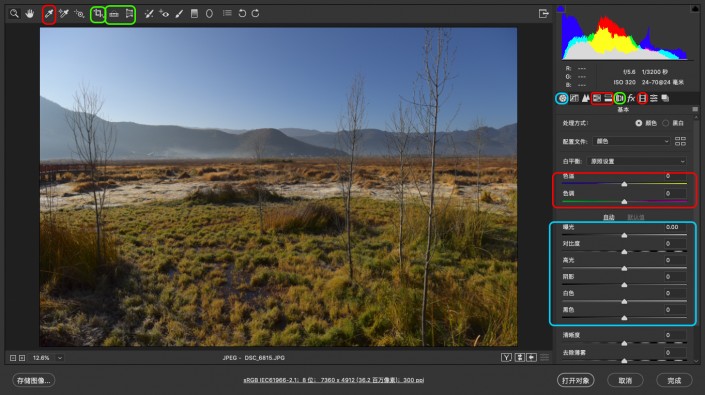Click the 曝光 exposure slider handle

click(624, 235)
